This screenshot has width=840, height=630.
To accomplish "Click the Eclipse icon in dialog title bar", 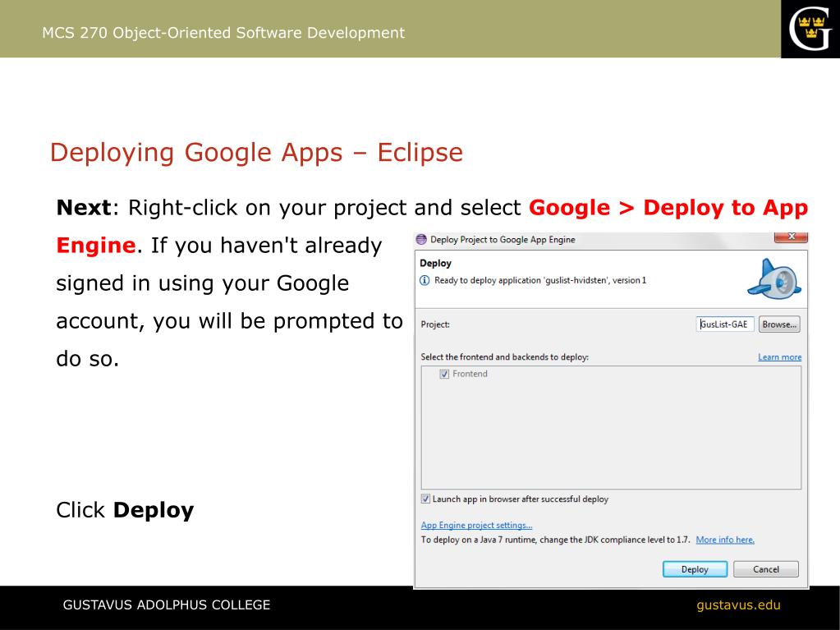I will tap(421, 239).
